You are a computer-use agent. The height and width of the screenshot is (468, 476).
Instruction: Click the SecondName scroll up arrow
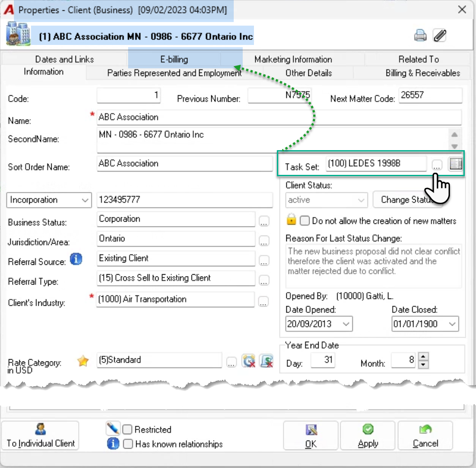pos(454,135)
